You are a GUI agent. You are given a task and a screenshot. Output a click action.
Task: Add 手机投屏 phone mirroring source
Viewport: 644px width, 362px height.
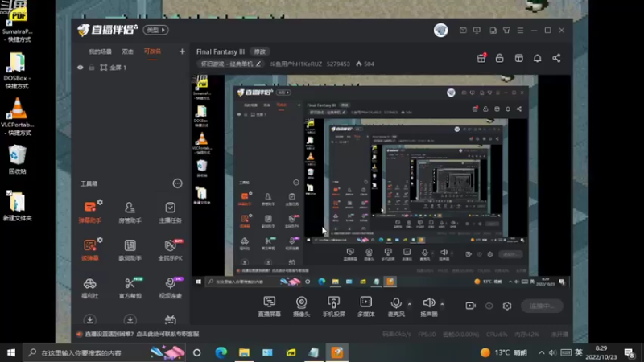pyautogui.click(x=333, y=306)
